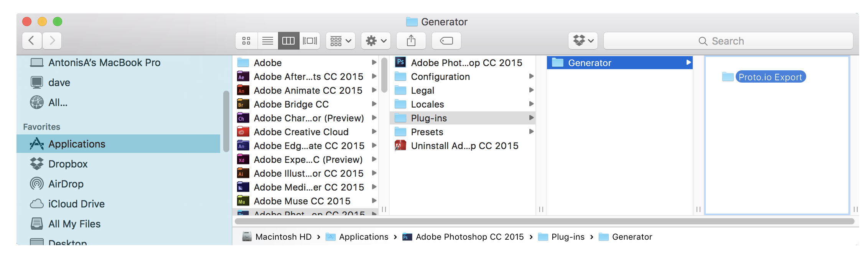Screen dimensions: 868x257
Task: Click the Illustrator 'Ai' folder icon
Action: (243, 173)
